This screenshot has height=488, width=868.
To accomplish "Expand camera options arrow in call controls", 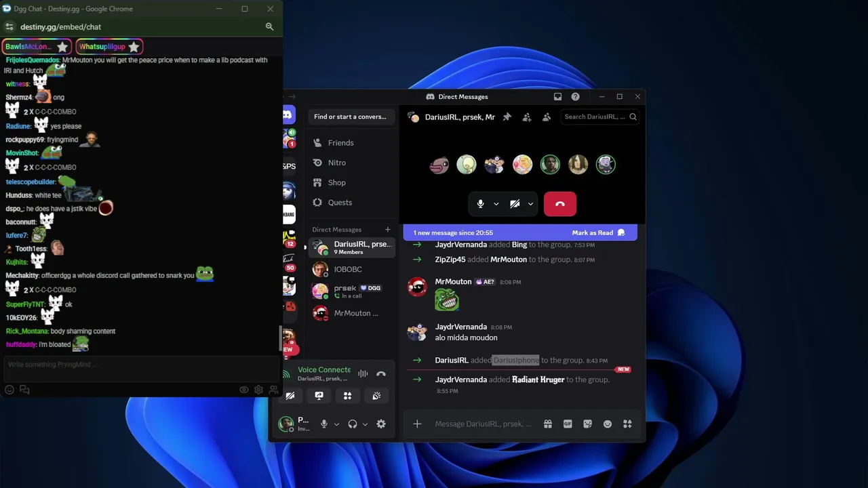I will 530,204.
